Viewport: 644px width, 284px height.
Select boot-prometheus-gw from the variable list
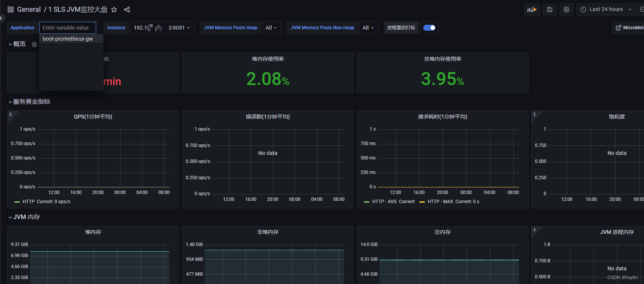pos(71,39)
